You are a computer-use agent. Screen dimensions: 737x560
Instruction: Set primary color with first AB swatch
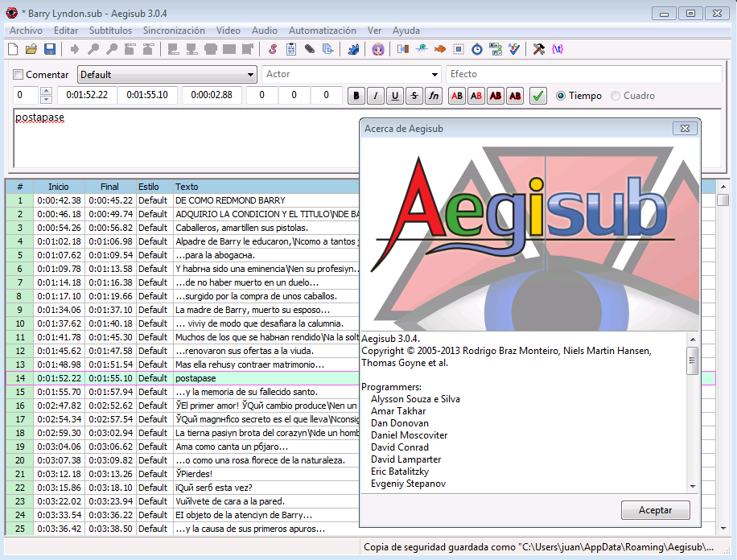tap(457, 96)
